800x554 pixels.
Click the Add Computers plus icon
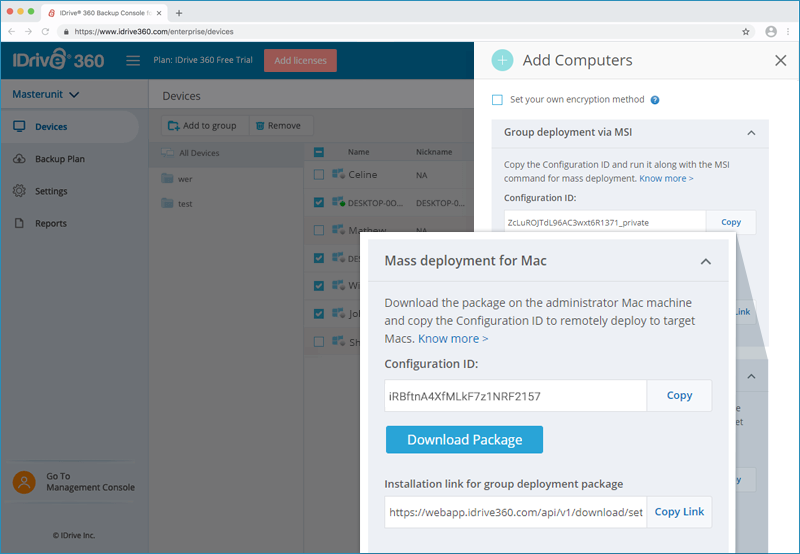point(502,60)
